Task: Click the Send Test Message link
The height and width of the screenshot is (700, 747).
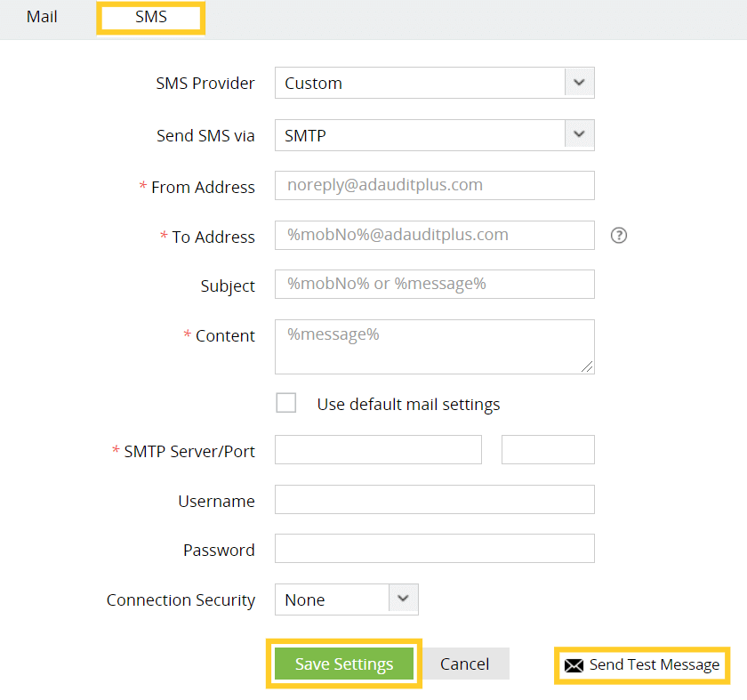Action: pyautogui.click(x=654, y=665)
